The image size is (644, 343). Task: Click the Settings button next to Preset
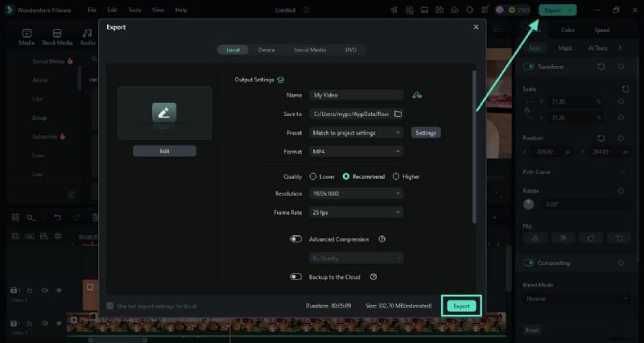click(x=426, y=132)
